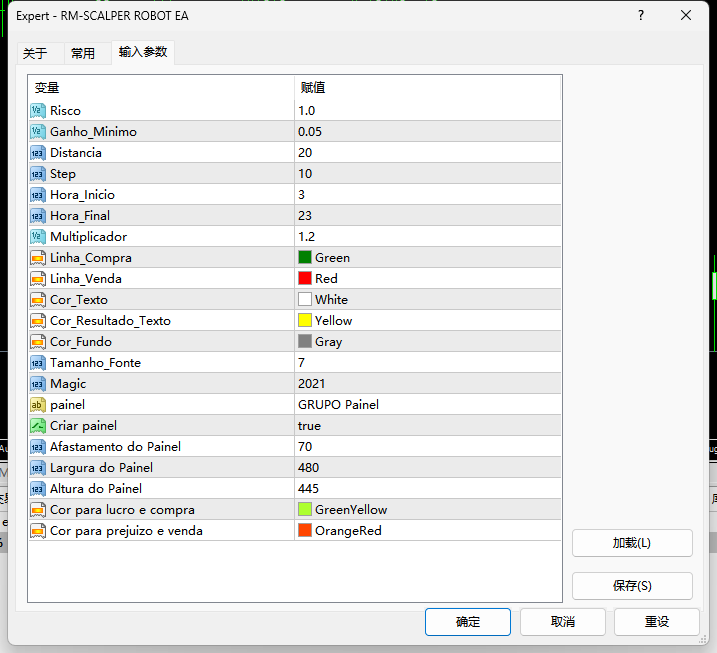Click the Gray swatch for Cor_Fundo
Screen dimensions: 717x653
pos(305,342)
